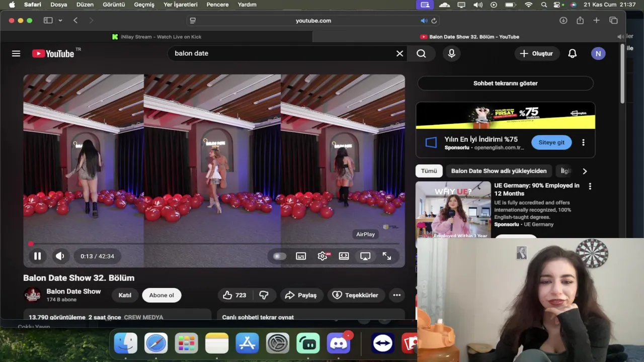Select 'Balon Date Show adlı yükleyiciden' chip

click(x=499, y=171)
